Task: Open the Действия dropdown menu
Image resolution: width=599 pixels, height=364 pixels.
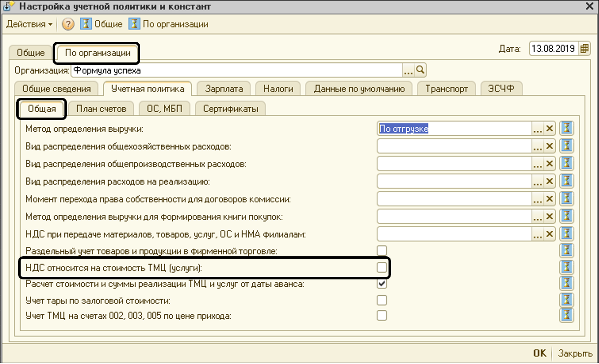Action: 29,24
